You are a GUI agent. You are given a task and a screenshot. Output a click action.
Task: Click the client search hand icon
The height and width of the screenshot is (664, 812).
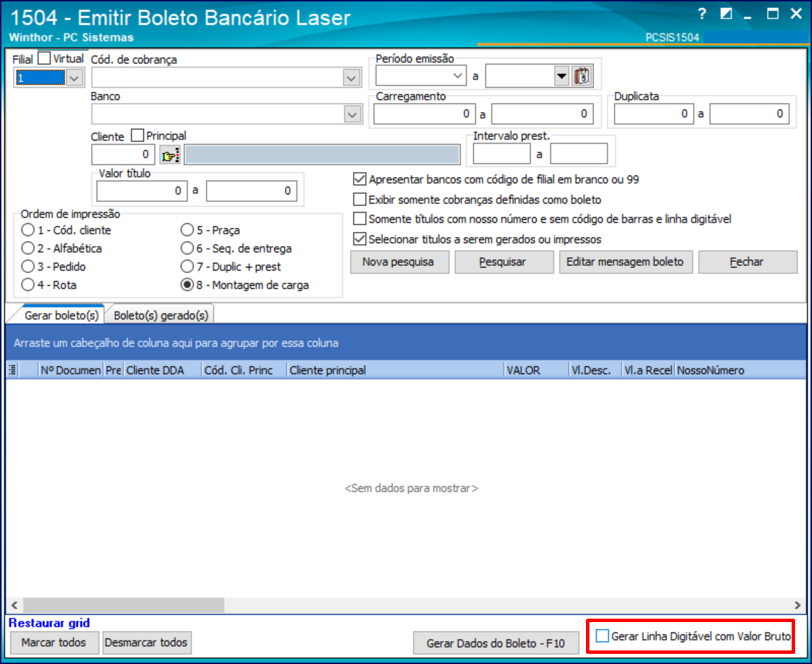tap(170, 154)
